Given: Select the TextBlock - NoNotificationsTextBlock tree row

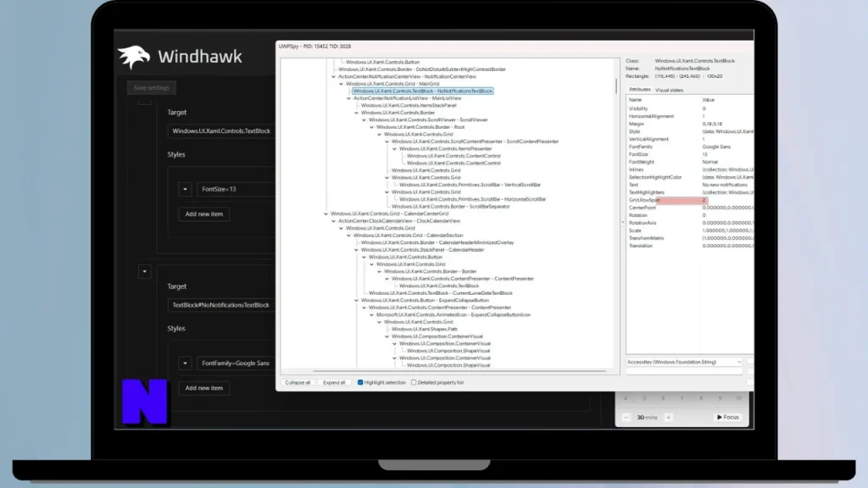Looking at the screenshot, I should tap(422, 91).
